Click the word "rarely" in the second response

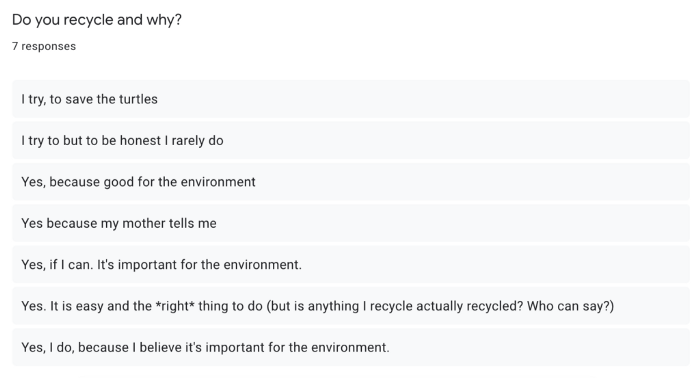tap(188, 141)
